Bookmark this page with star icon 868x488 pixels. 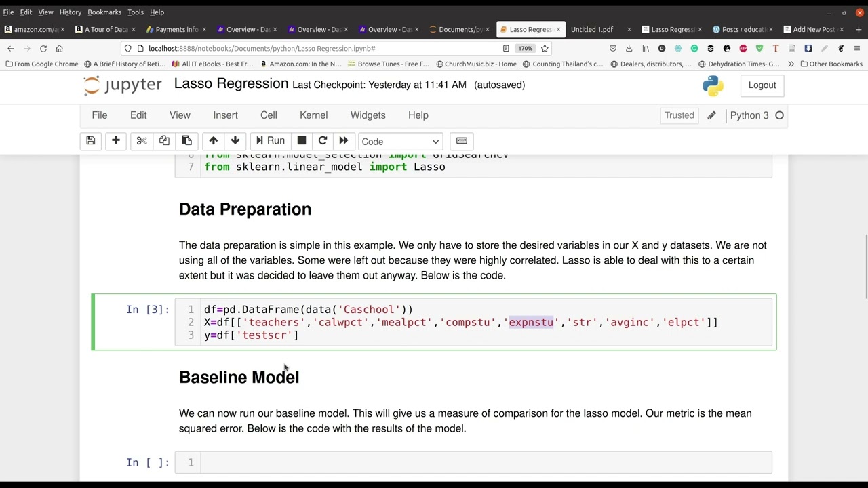(x=545, y=49)
